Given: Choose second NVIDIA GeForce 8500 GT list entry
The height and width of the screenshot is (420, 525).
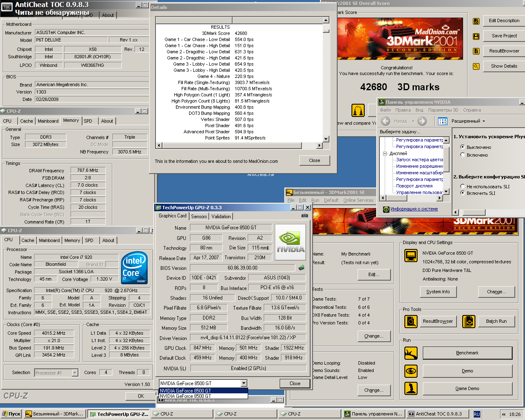Looking at the screenshot, I should (x=203, y=396).
